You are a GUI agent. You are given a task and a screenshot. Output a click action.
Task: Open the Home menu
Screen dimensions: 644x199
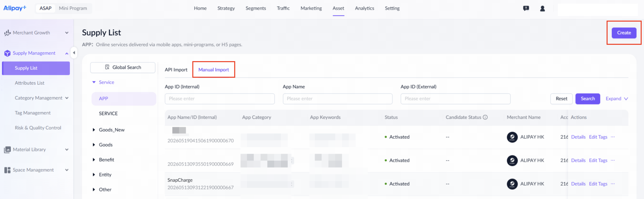coord(200,8)
